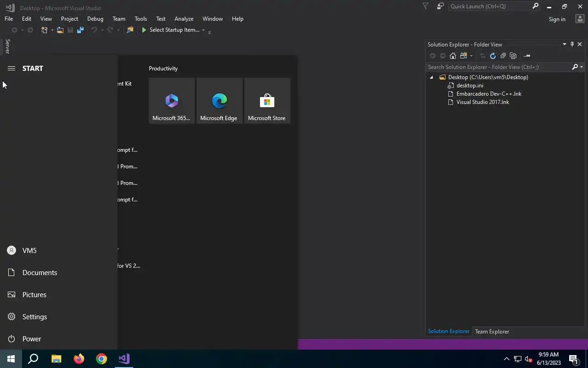The height and width of the screenshot is (368, 588).
Task: Click the Redo toolbar icon
Action: pyautogui.click(x=110, y=30)
